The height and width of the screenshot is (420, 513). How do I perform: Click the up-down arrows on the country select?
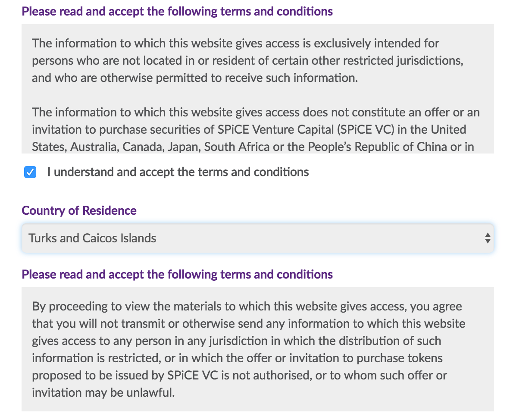click(x=488, y=238)
